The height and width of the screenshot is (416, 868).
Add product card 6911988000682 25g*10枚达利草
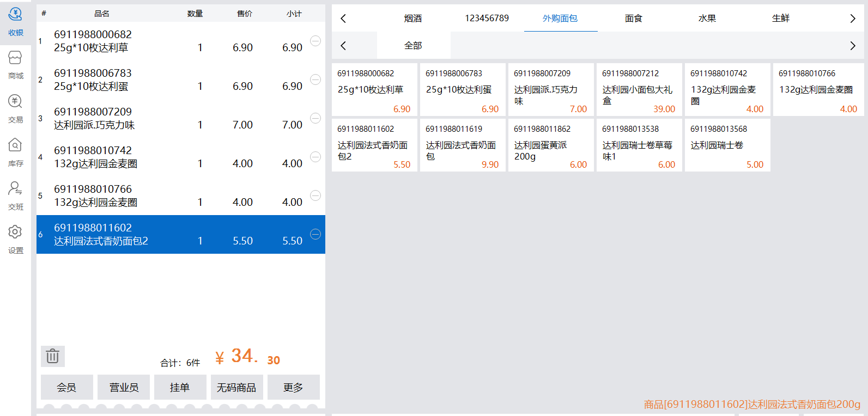(374, 90)
